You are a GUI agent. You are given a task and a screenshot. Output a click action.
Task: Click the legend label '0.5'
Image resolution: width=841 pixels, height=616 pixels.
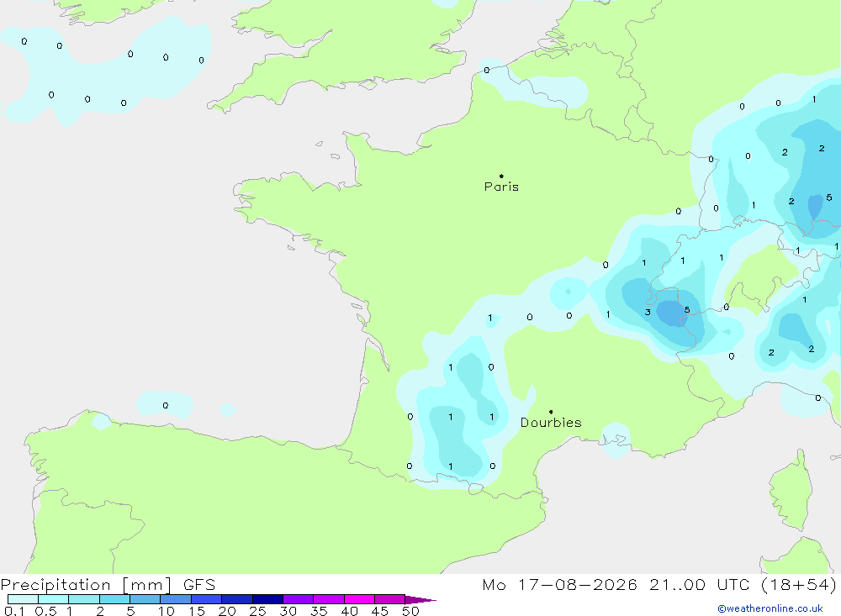[x=45, y=611]
